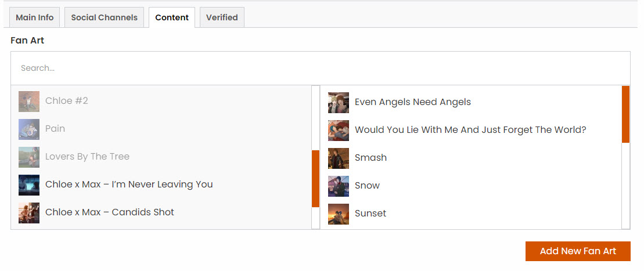644x271 pixels.
Task: Remove Would You Lie With Me entry
Action: (471, 130)
